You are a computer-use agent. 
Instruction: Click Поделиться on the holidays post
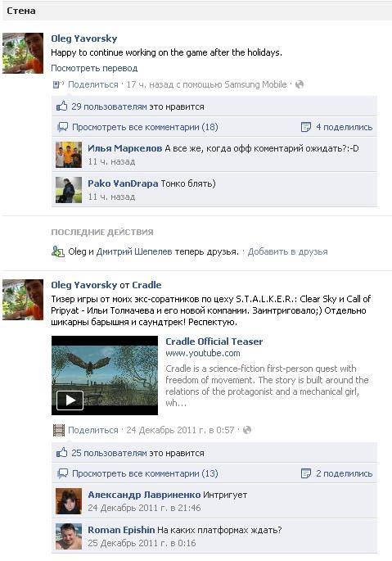coord(93,84)
